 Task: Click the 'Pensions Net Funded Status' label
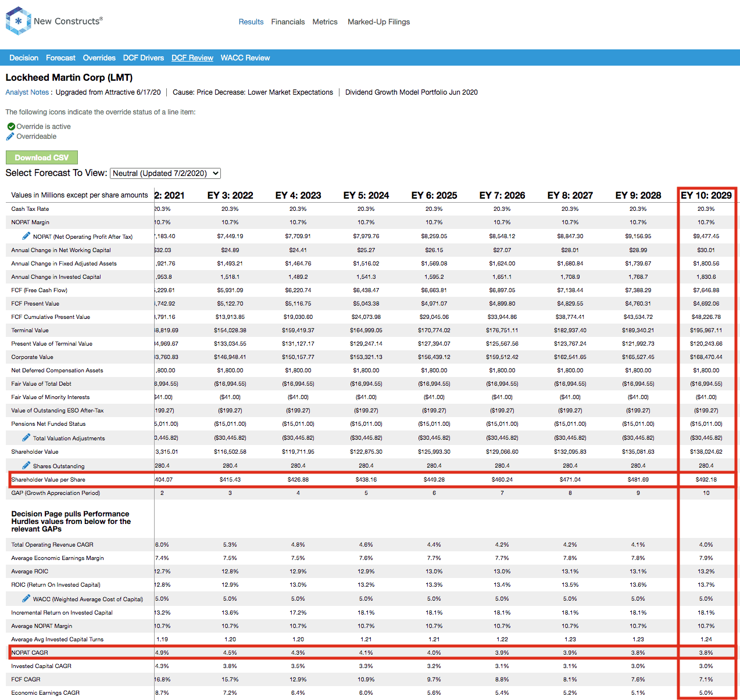pos(48,424)
